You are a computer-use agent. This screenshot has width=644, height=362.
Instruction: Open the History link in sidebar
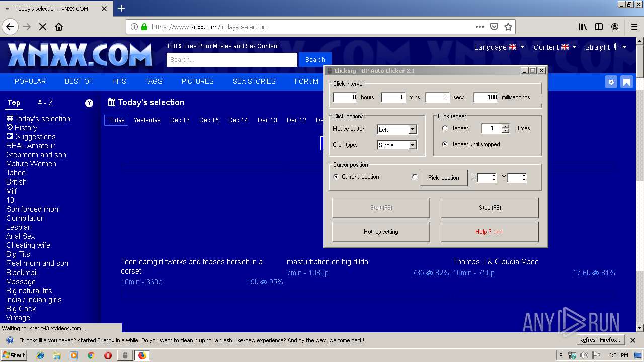click(22, 128)
